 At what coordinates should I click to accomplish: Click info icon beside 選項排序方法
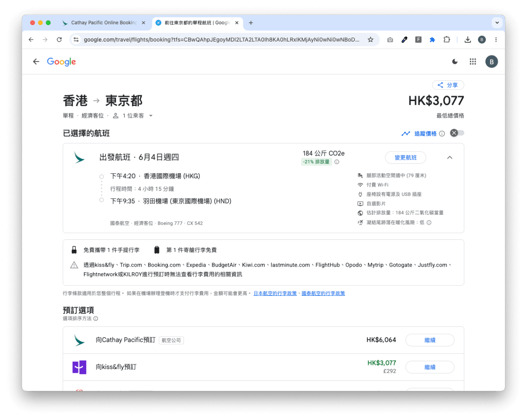96,319
